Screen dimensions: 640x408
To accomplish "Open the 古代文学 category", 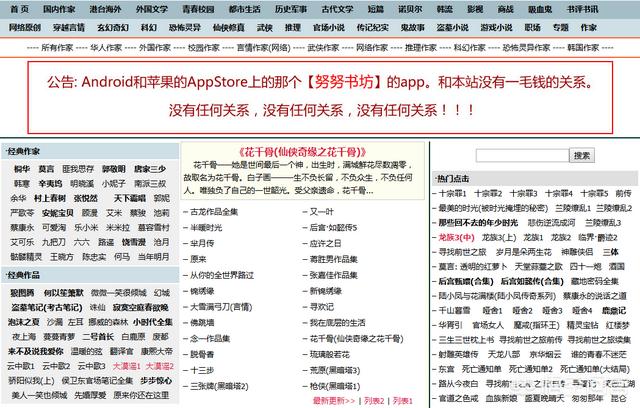I will [x=337, y=9].
